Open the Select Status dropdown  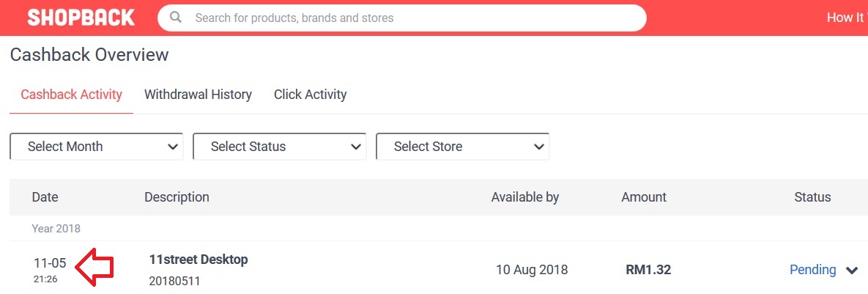click(x=279, y=147)
